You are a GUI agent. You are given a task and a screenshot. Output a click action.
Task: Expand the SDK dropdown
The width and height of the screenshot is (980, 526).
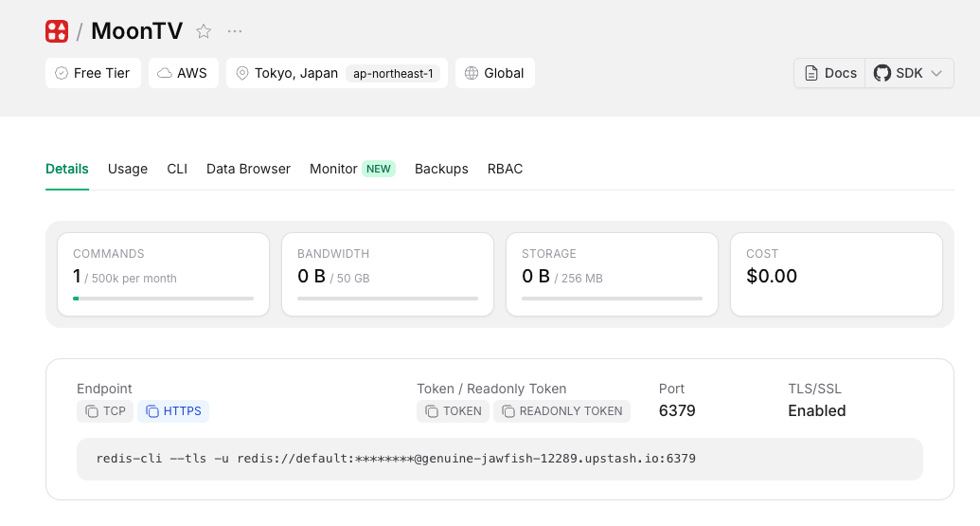pos(909,73)
